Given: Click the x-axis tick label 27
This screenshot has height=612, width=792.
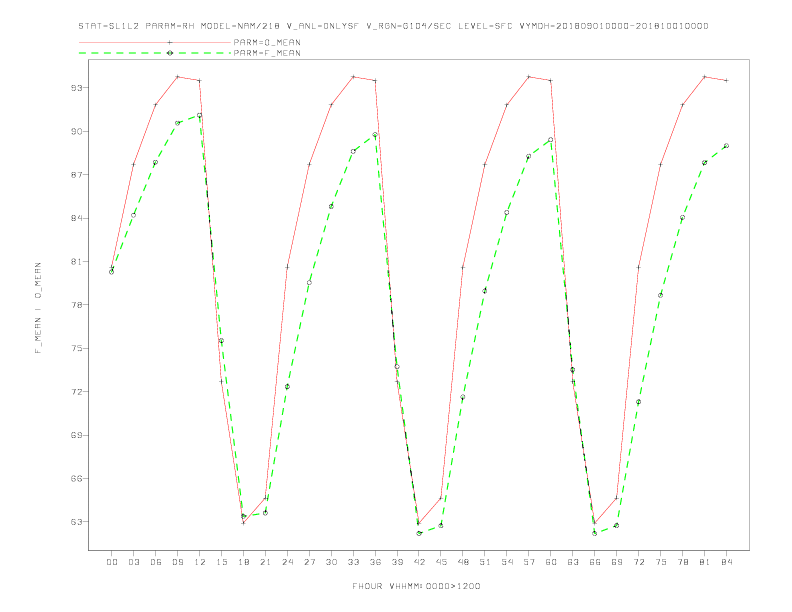Looking at the screenshot, I should click(x=310, y=562).
